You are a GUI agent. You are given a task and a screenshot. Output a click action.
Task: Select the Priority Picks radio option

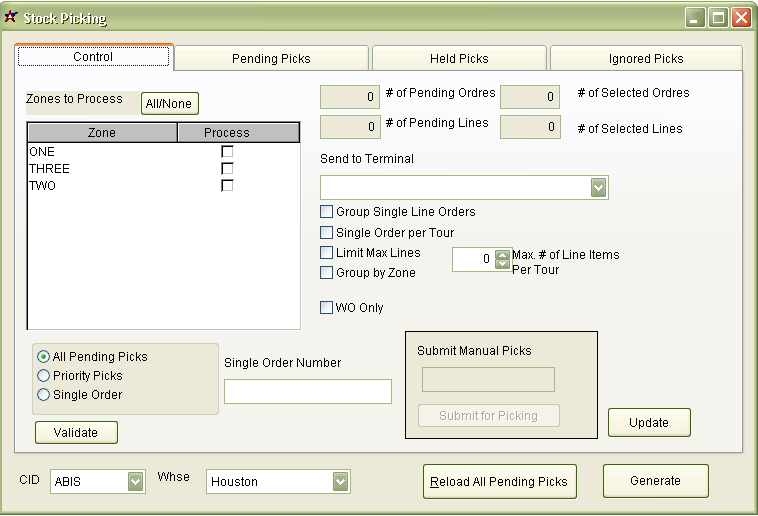pos(44,376)
